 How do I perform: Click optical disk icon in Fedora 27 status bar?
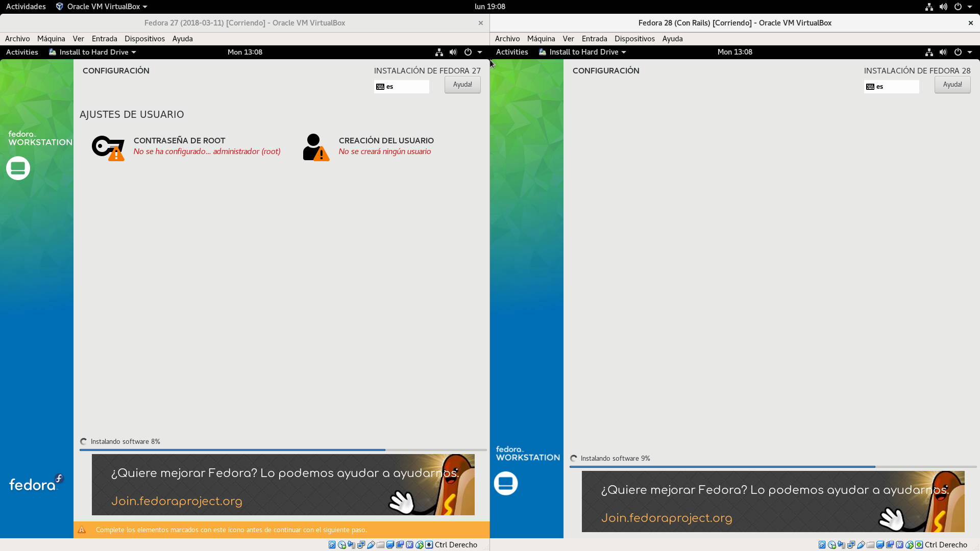[x=342, y=545]
